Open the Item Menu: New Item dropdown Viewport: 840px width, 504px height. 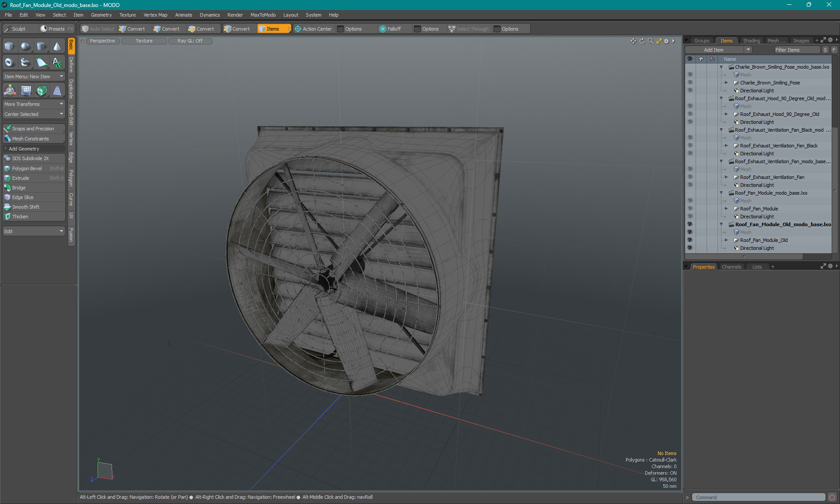34,77
